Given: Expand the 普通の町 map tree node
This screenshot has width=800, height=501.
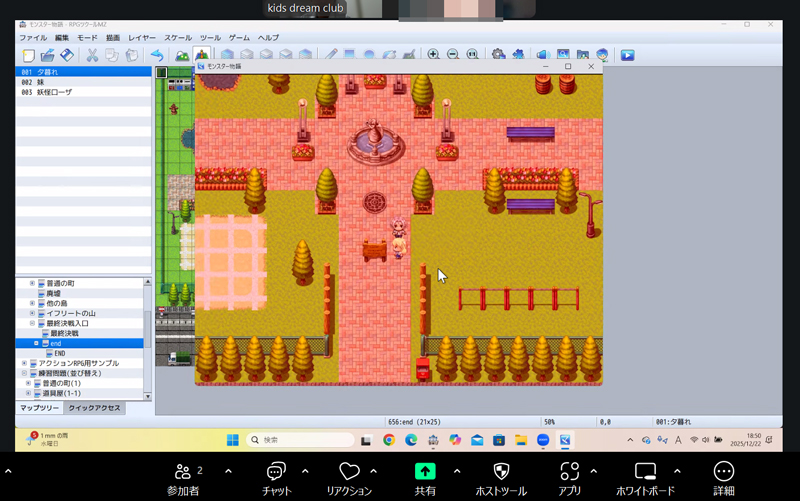Looking at the screenshot, I should point(32,284).
